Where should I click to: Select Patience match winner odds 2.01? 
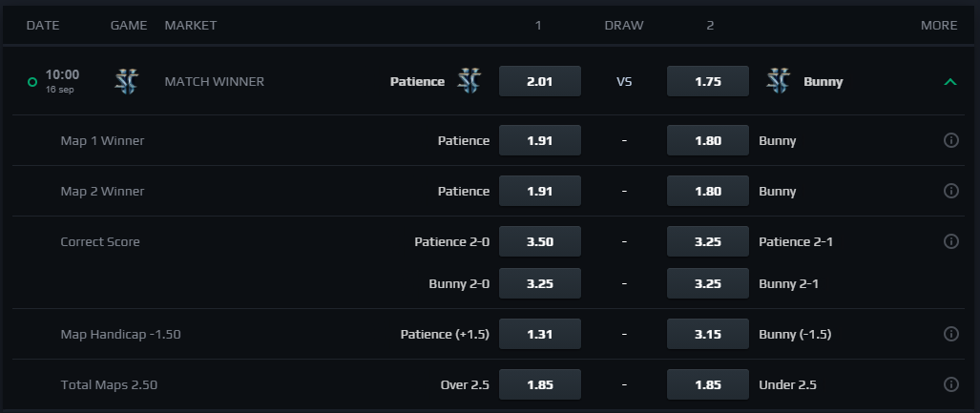click(540, 81)
